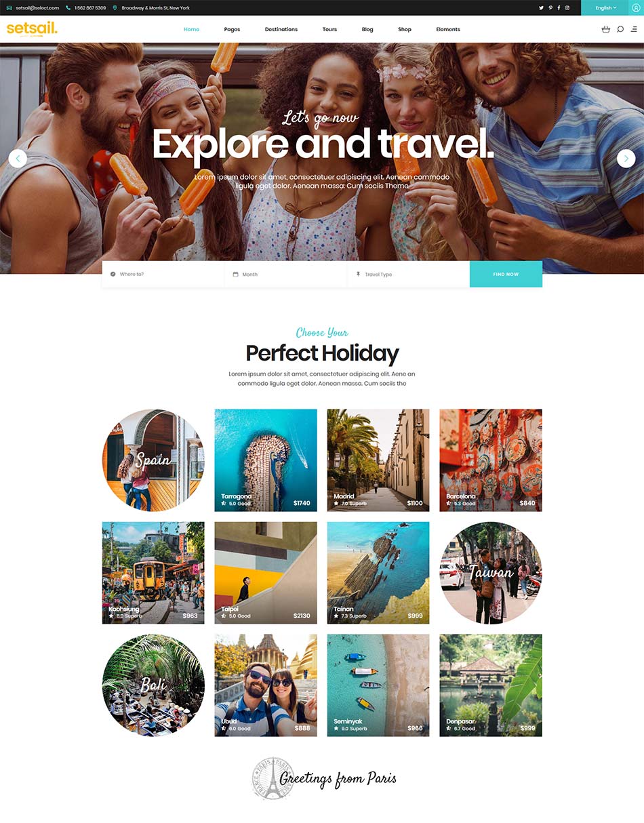Viewport: 644px width, 823px height.
Task: Open the Month dropdown in search bar
Action: 285,274
